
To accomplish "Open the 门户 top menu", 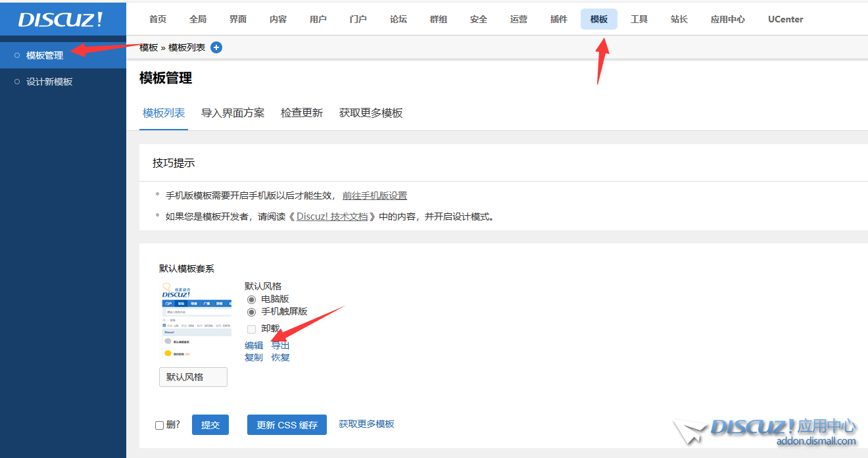I will [358, 19].
